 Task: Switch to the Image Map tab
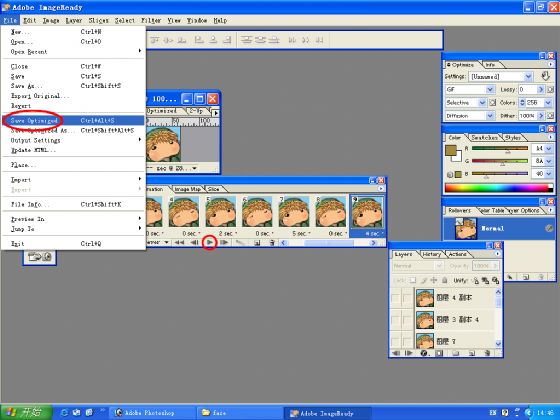coord(188,189)
